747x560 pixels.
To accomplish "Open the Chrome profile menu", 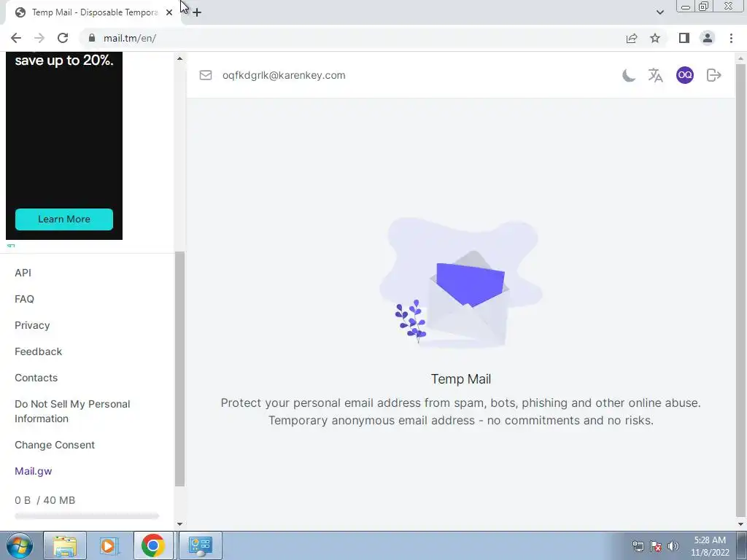I will pyautogui.click(x=708, y=38).
